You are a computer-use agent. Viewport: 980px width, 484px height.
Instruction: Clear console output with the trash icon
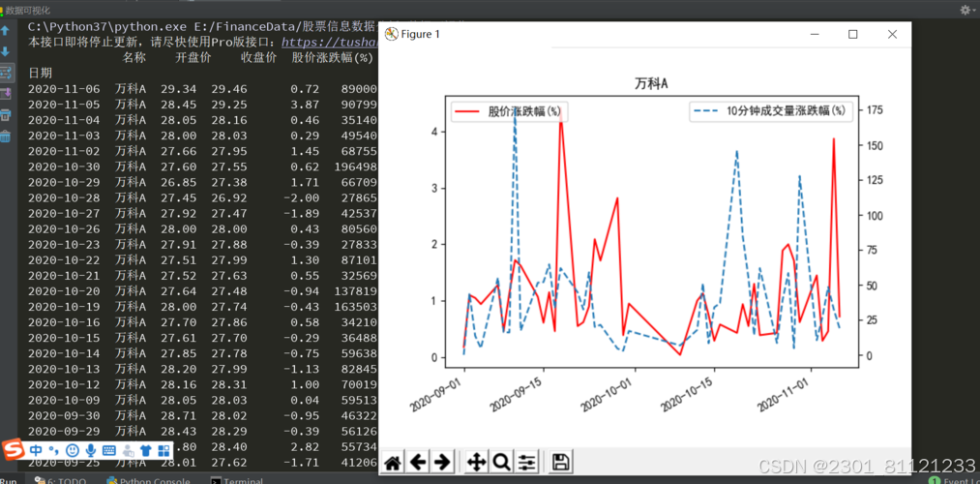[x=6, y=136]
